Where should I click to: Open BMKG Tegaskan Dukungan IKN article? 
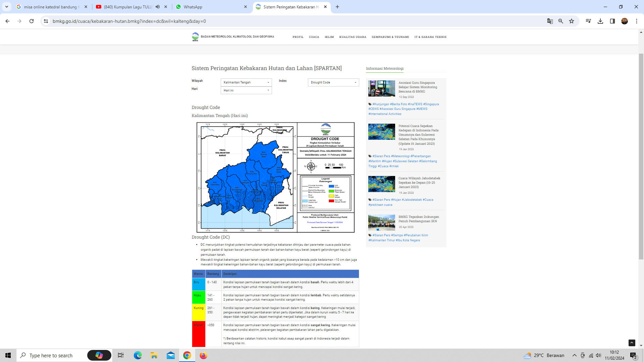pos(419,219)
